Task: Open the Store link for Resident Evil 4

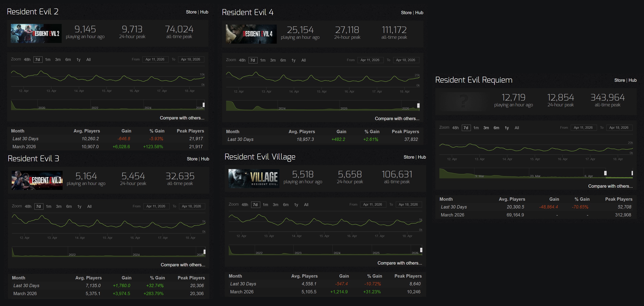Action: coord(406,13)
